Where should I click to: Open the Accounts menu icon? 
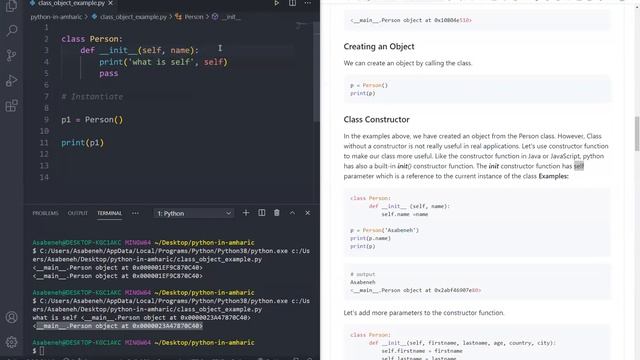pos(11,317)
